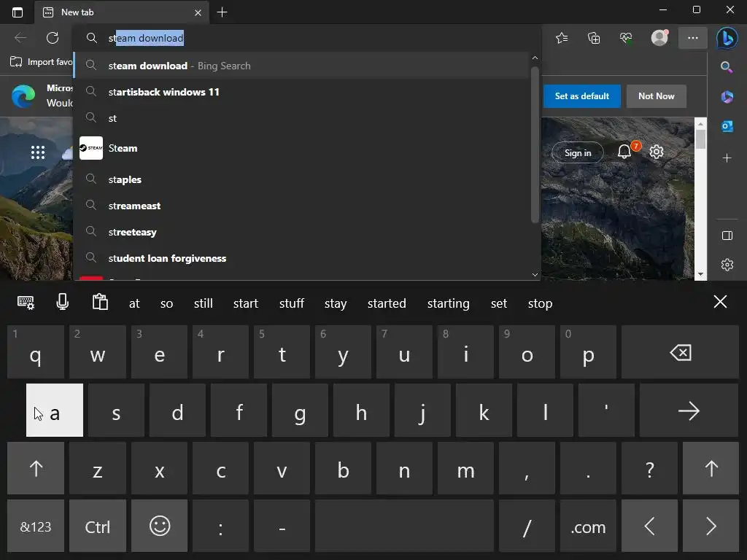Viewport: 747px width, 560px height.
Task: Open the Favorites star icon
Action: pos(562,38)
